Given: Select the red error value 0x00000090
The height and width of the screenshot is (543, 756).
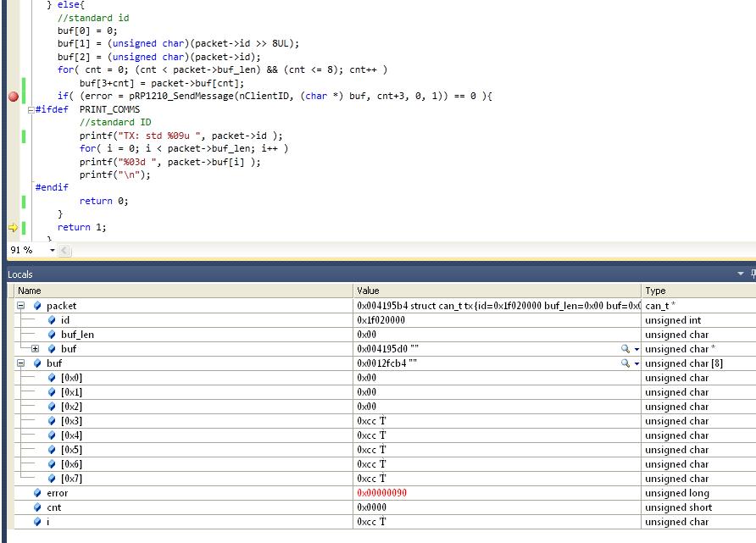Looking at the screenshot, I should click(382, 493).
